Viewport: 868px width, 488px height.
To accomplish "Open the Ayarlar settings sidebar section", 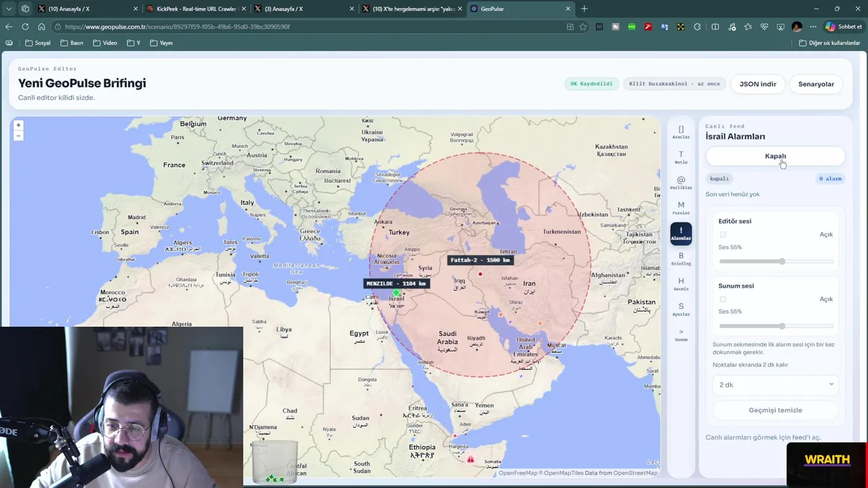I will coord(681,310).
